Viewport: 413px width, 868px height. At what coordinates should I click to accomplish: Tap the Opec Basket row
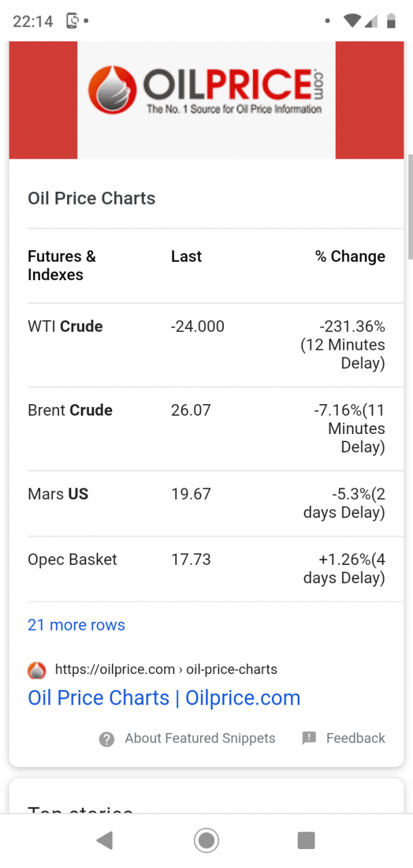tap(206, 568)
